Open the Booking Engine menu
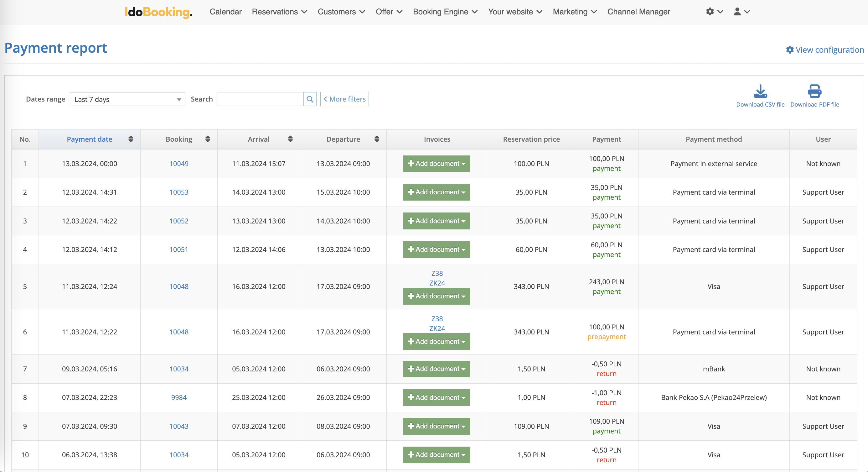The image size is (868, 472). tap(445, 12)
